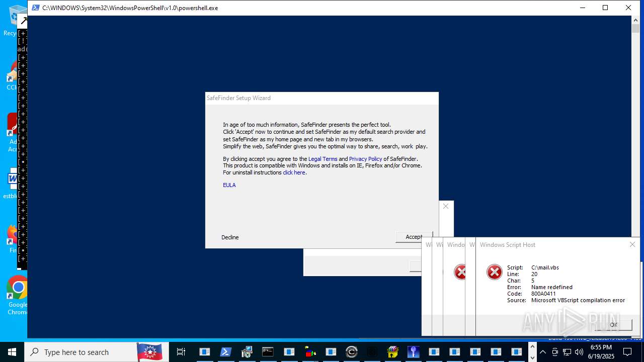This screenshot has width=644, height=362.
Task: Click the 'SafeFinder Setup Wizard' title text
Action: click(x=238, y=98)
